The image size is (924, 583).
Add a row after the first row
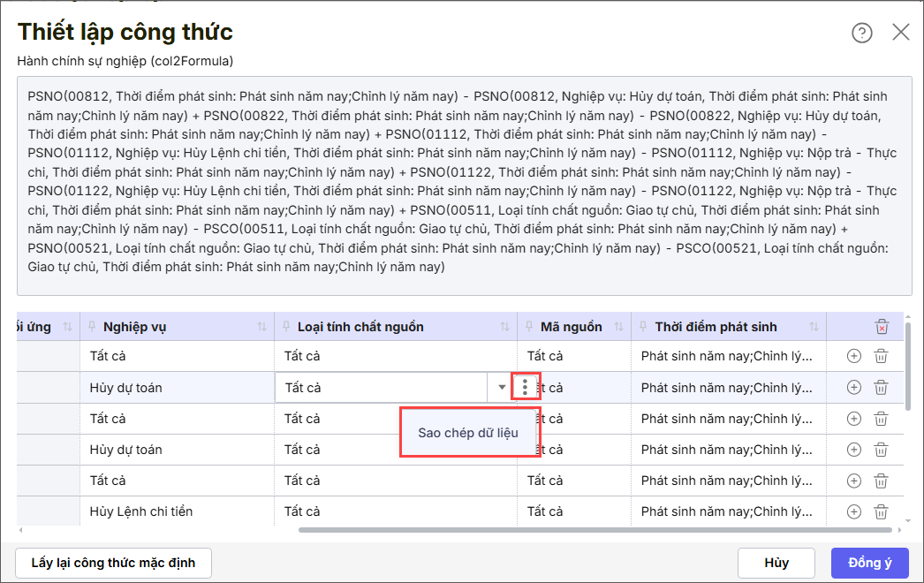pos(854,356)
